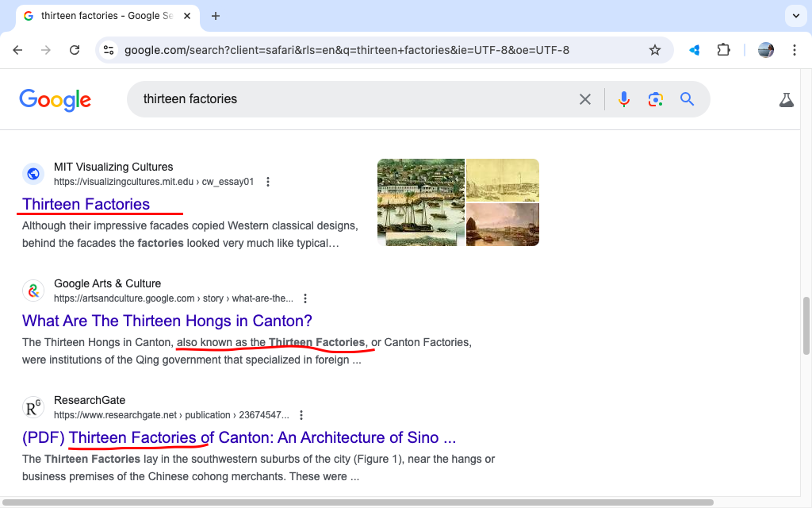The image size is (812, 508).
Task: Bookmark this page with star icon
Action: click(655, 50)
